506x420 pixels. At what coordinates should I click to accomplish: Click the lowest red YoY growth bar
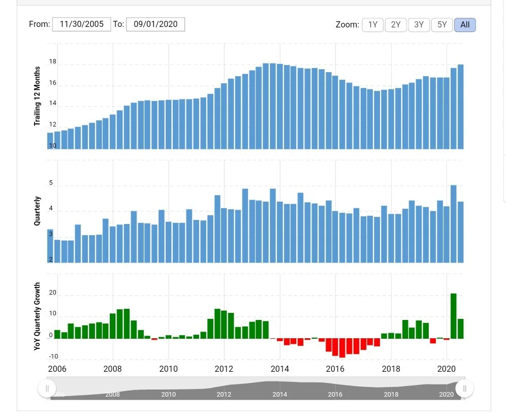click(342, 348)
